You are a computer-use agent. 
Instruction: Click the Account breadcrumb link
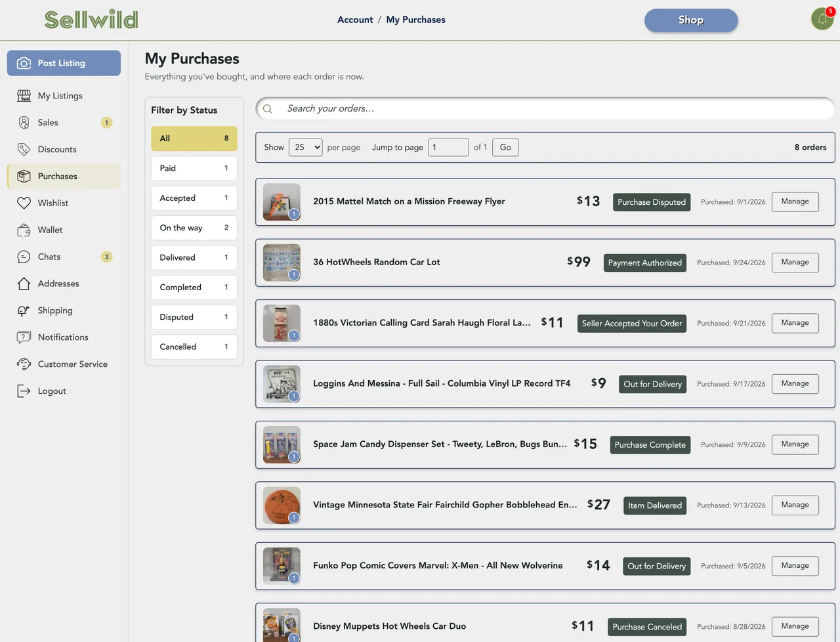pos(355,20)
